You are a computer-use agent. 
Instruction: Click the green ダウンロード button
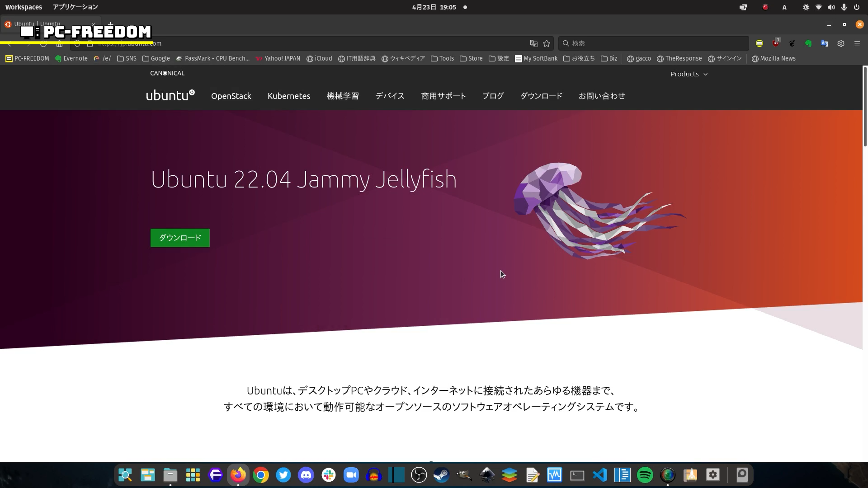pos(180,238)
